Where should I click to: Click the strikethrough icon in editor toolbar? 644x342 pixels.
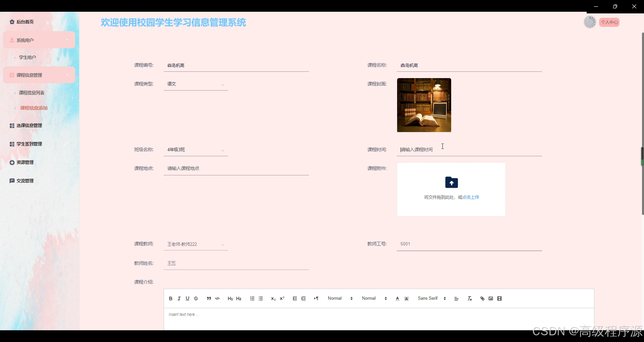click(x=196, y=298)
